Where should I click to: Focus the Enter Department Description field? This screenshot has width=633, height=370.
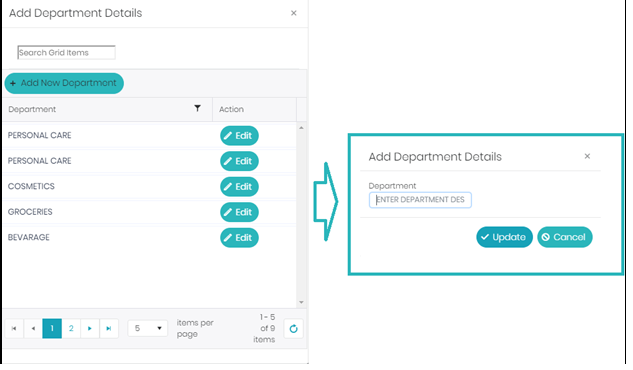420,200
